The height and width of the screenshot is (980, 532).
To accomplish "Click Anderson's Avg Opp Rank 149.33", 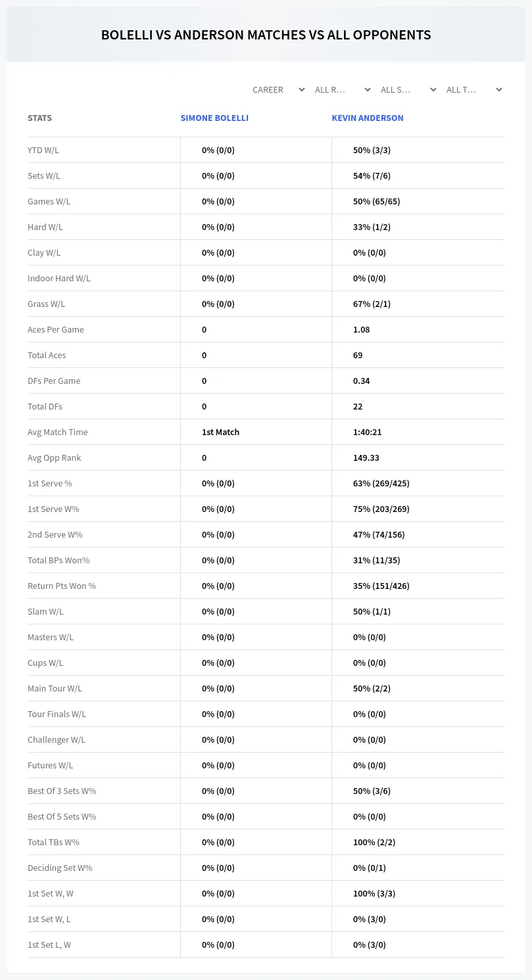I will [366, 457].
